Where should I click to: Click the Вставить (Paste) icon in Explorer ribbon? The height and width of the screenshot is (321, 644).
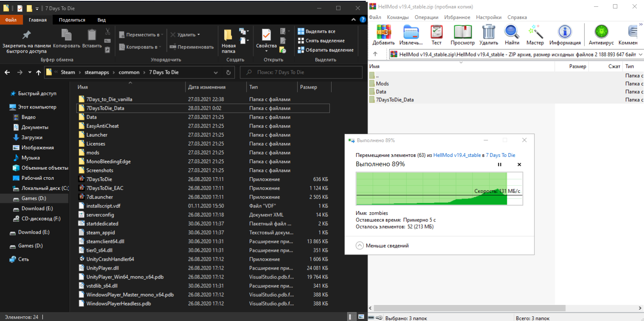click(92, 35)
